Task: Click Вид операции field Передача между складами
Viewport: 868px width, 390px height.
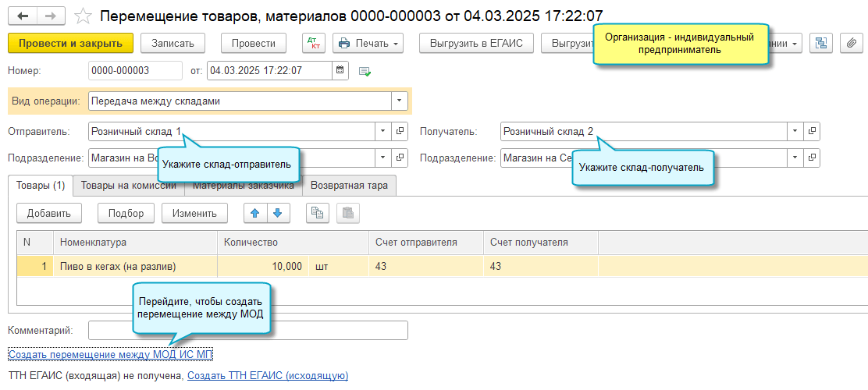Action: coord(240,101)
